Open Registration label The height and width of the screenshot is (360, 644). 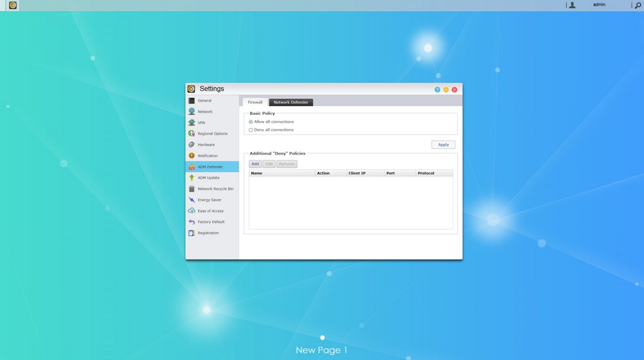[x=208, y=233]
